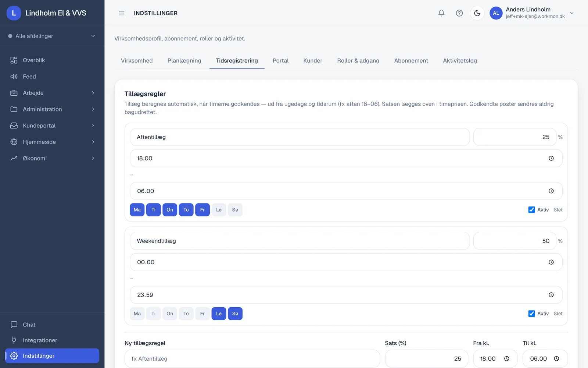Uncheck Aktiv for Weekendtillæg rule
This screenshot has height=368, width=588.
coord(531,314)
